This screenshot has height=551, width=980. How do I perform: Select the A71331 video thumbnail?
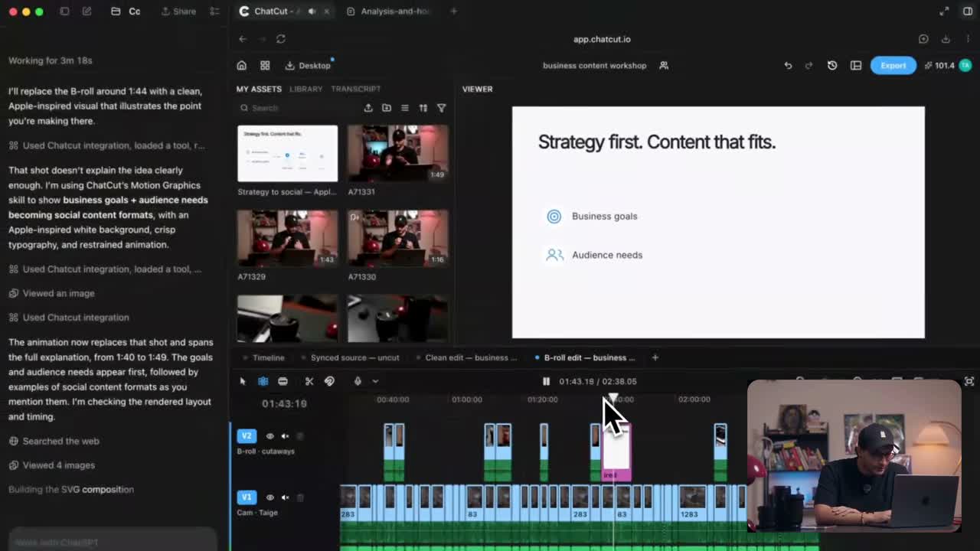click(398, 153)
